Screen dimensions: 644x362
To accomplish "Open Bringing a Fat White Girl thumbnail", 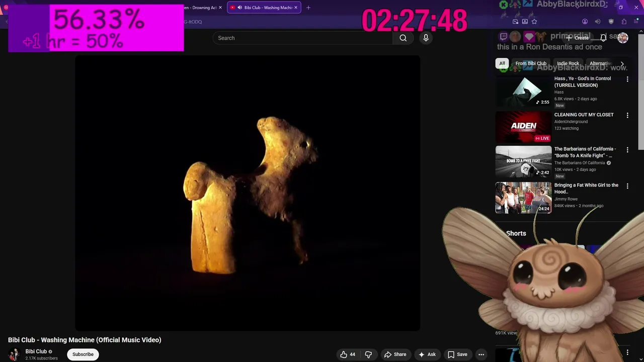I will coord(523,198).
